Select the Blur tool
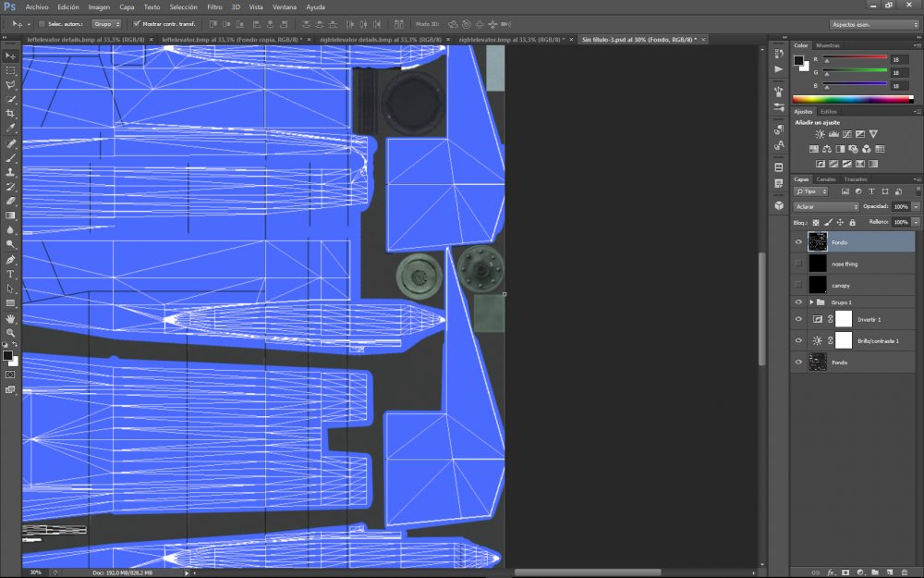Viewport: 924px width, 578px height. point(10,230)
